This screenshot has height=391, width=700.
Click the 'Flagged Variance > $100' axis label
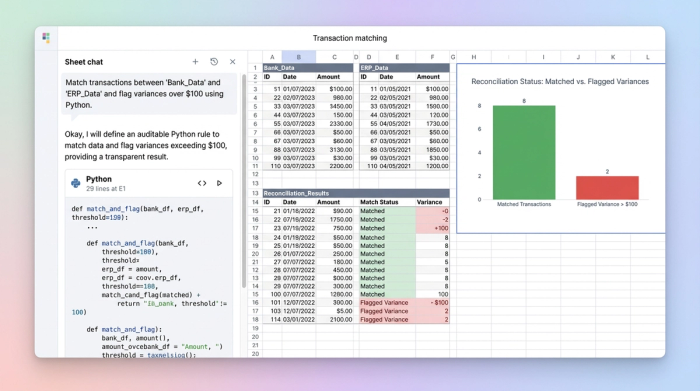point(607,204)
